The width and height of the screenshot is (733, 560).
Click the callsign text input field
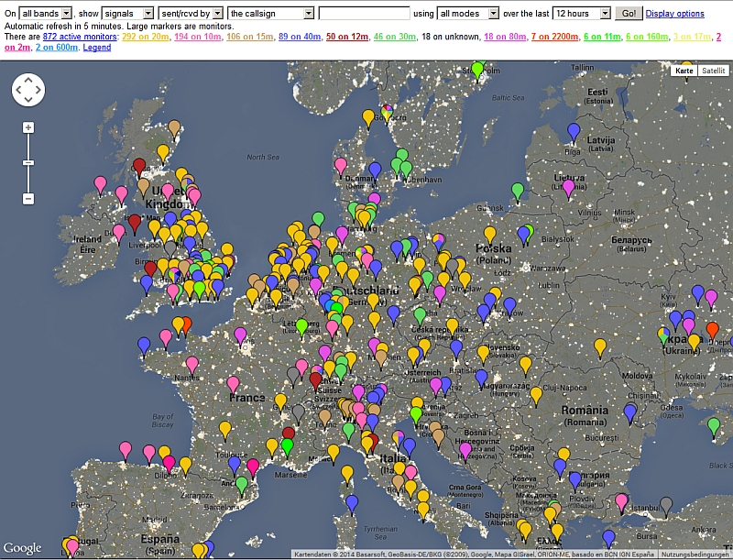point(364,14)
